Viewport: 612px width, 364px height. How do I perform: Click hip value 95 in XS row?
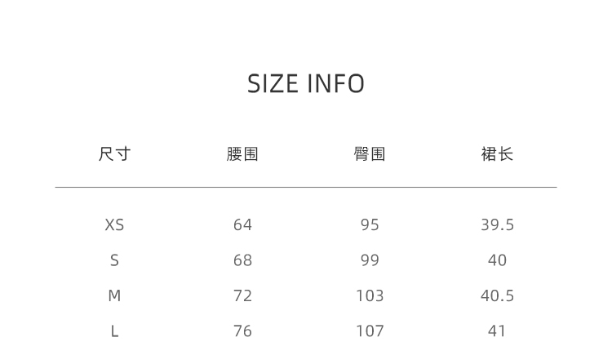[x=370, y=225]
